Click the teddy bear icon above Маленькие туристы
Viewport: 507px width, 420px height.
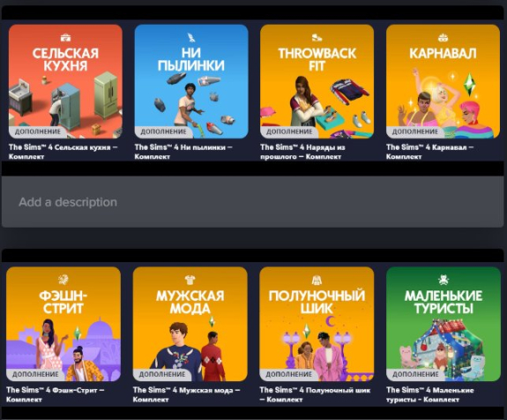pos(444,280)
